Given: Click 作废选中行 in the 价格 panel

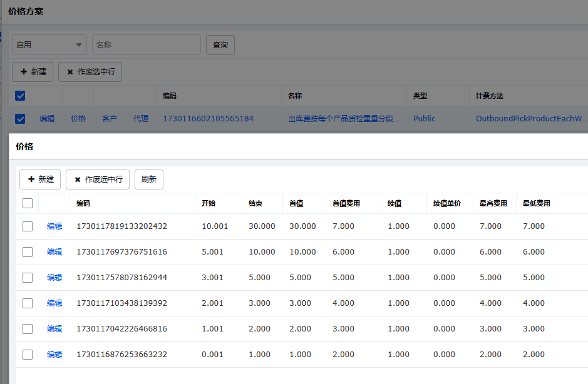Looking at the screenshot, I should (x=98, y=179).
